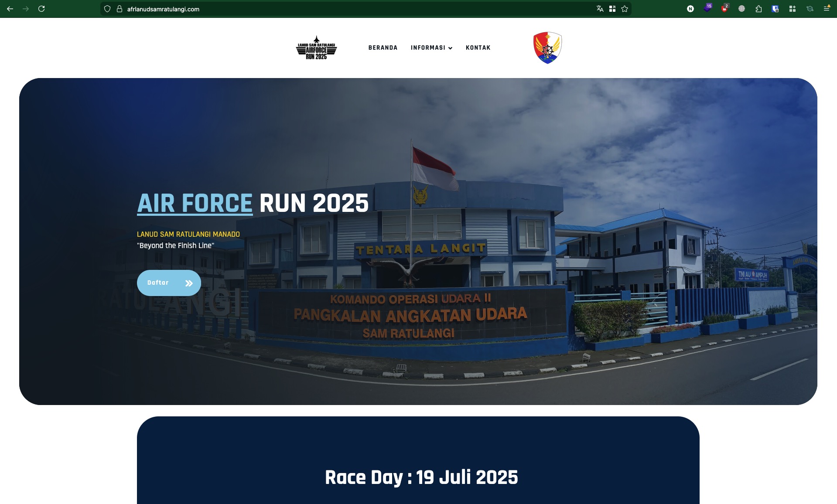This screenshot has height=504, width=837.
Task: Open the KONTAK menu item
Action: pos(478,48)
